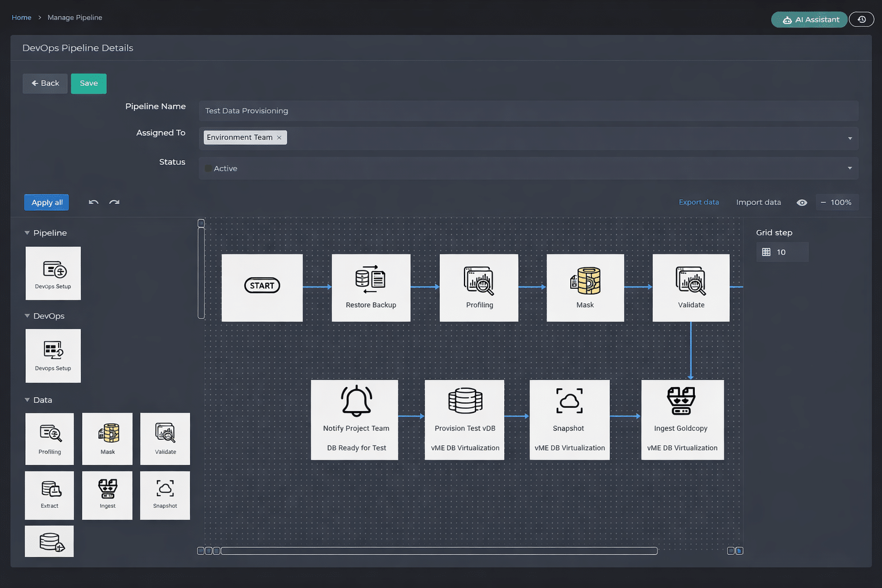Viewport: 882px width, 588px height.
Task: Collapse the Pipeline palette section
Action: coord(27,233)
